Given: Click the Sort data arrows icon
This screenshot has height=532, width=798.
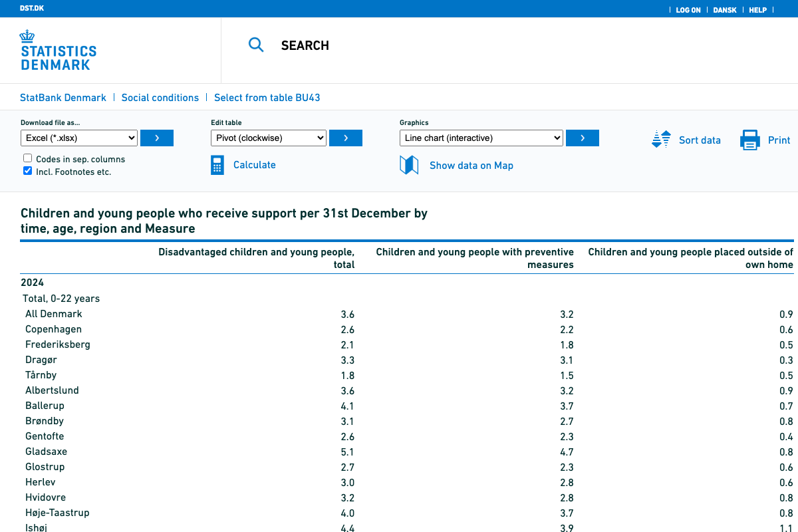Looking at the screenshot, I should (661, 140).
